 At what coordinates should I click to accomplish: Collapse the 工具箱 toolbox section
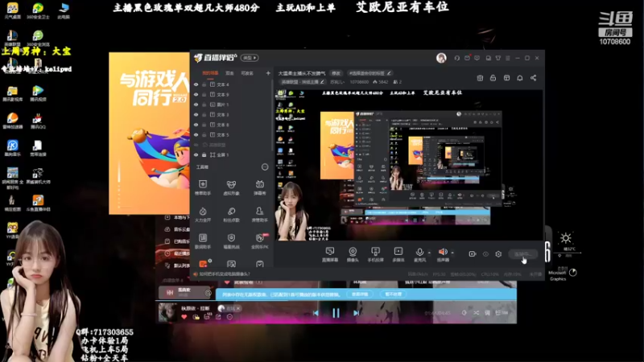pyautogui.click(x=265, y=167)
